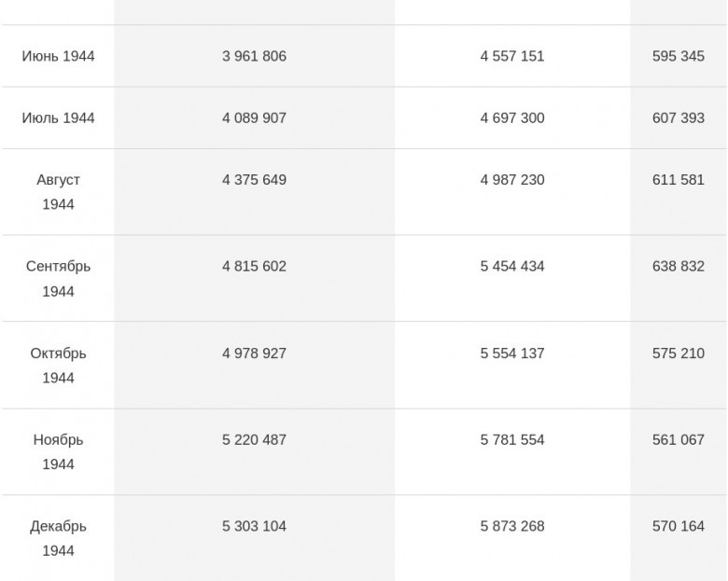The width and height of the screenshot is (728, 581).
Task: Click the value 4 375 649
Action: tap(254, 180)
